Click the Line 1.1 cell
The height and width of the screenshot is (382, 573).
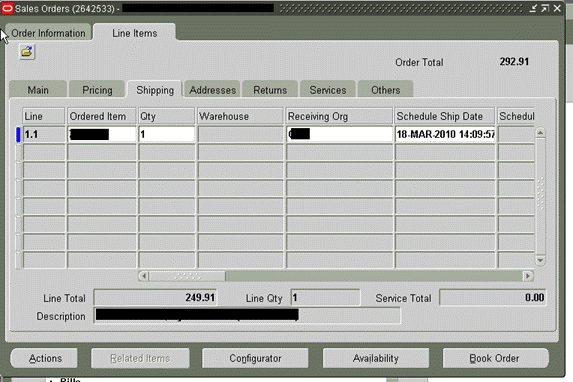click(x=44, y=134)
